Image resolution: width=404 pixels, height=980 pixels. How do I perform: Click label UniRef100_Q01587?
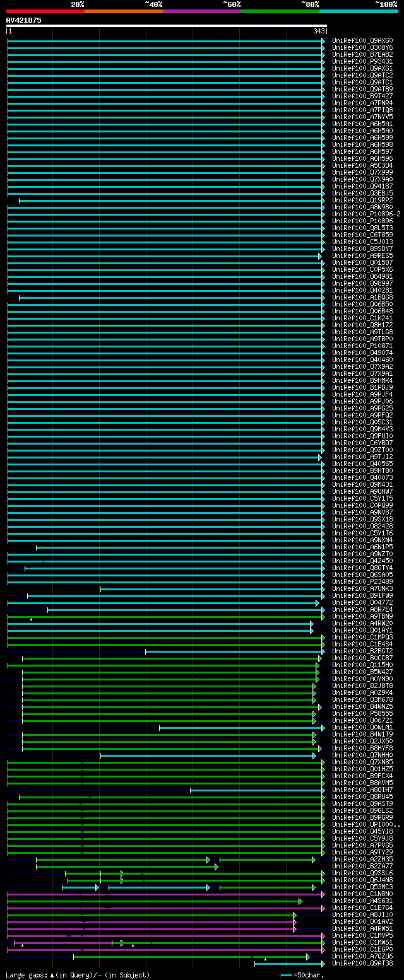362,263
